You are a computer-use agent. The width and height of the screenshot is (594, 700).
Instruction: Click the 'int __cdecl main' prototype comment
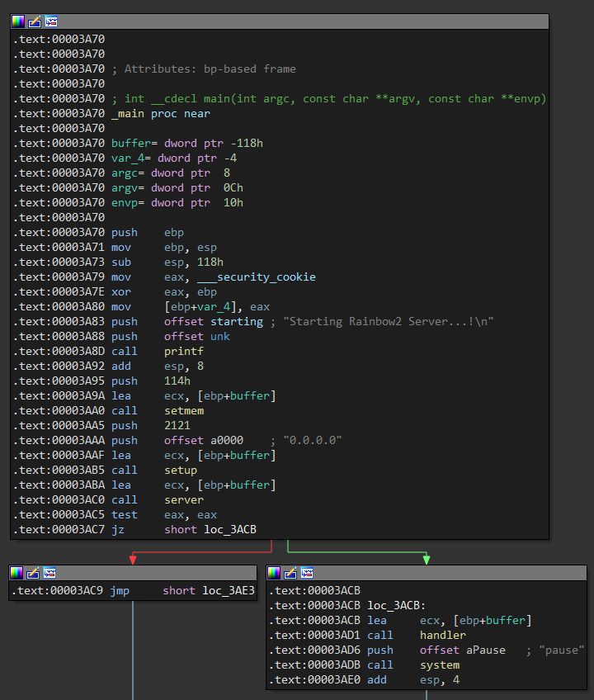(x=328, y=99)
